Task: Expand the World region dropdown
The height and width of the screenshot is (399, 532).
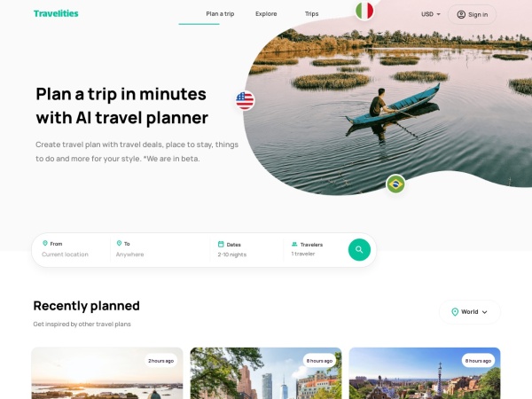Action: pyautogui.click(x=470, y=312)
